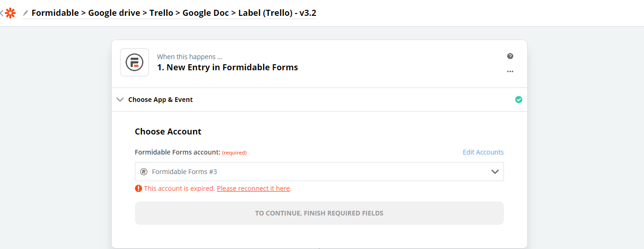
Task: Click the Formidable Forms app icon
Action: click(134, 62)
